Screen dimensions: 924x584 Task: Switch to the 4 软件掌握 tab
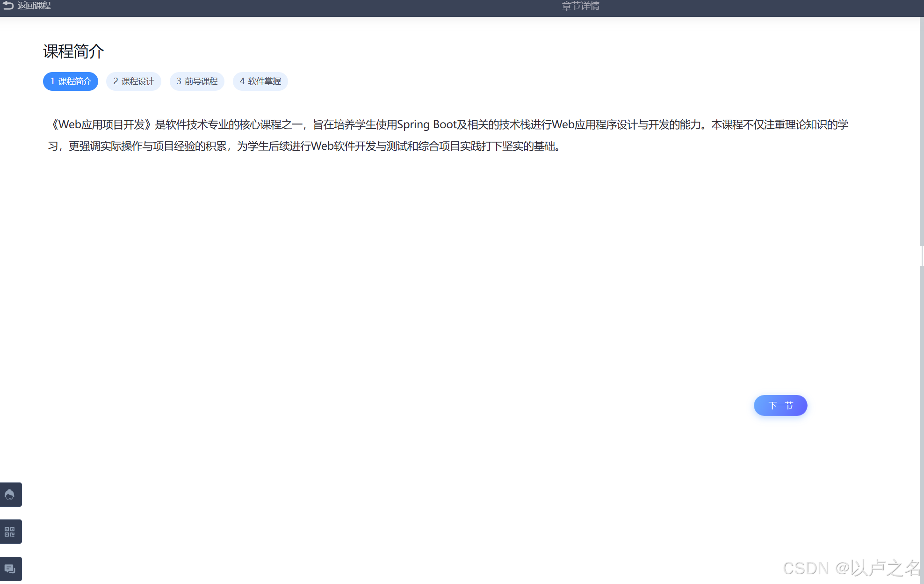tap(260, 81)
